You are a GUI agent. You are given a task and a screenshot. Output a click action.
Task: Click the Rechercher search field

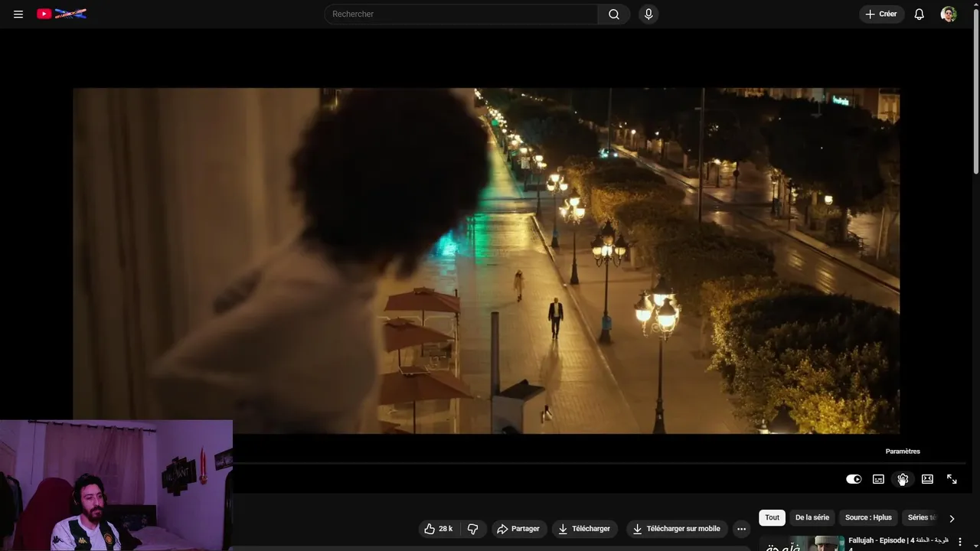tap(461, 14)
